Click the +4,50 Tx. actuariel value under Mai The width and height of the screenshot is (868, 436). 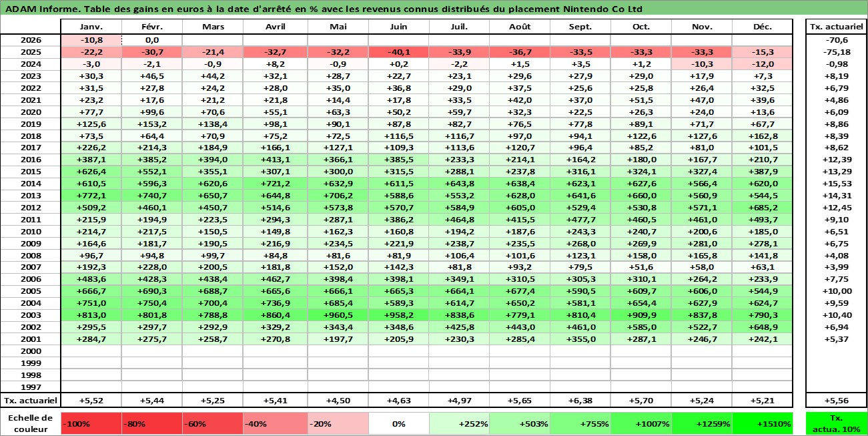point(338,401)
